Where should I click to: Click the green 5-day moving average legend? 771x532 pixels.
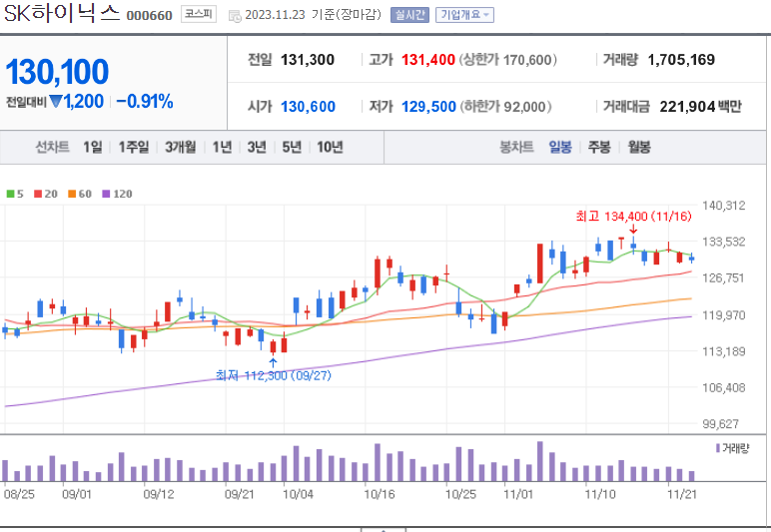[x=15, y=194]
